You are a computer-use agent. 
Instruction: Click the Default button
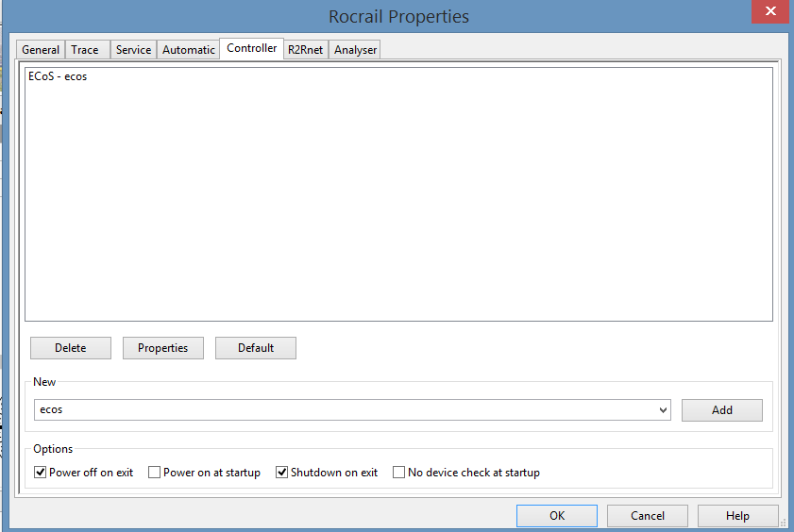click(x=256, y=348)
